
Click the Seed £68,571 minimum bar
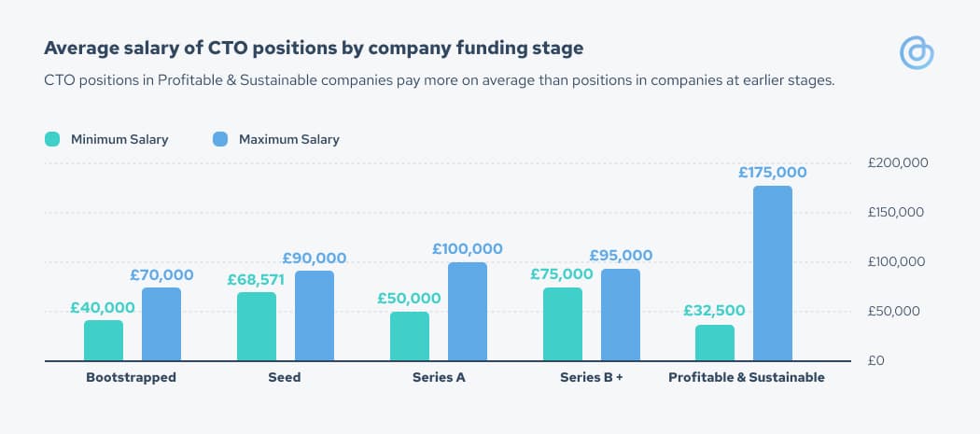click(257, 327)
